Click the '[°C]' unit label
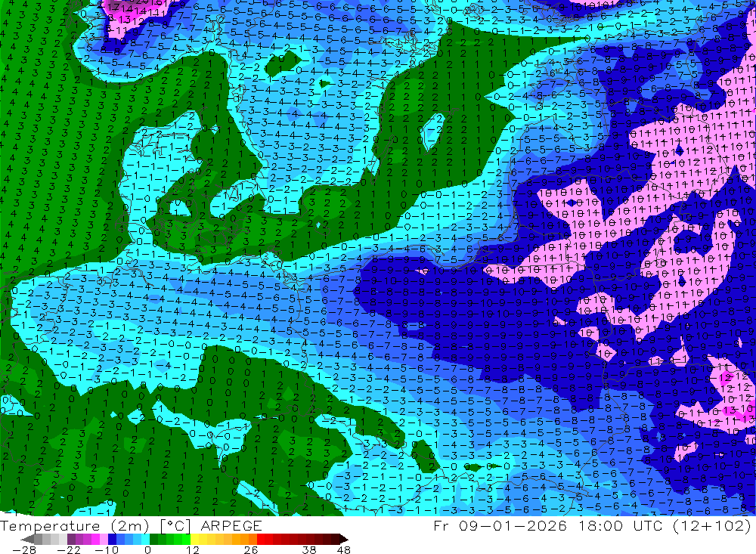 (x=175, y=527)
